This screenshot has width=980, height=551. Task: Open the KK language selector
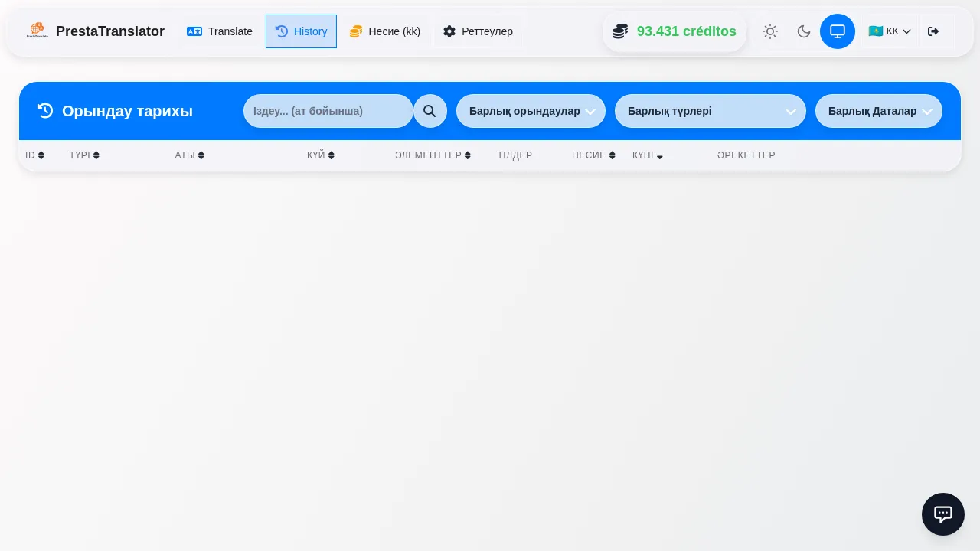point(889,31)
